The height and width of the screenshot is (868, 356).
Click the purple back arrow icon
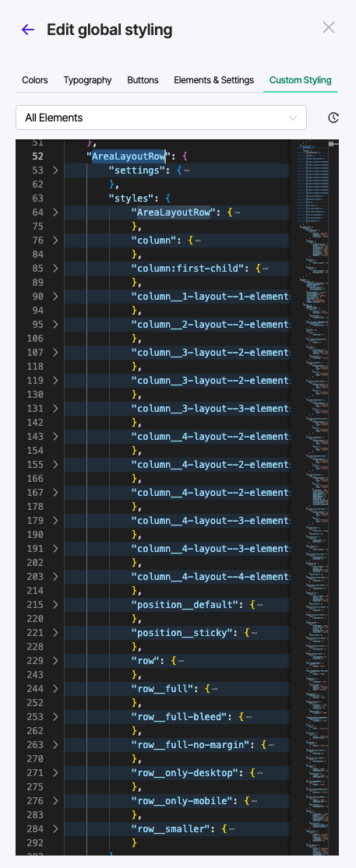click(28, 30)
